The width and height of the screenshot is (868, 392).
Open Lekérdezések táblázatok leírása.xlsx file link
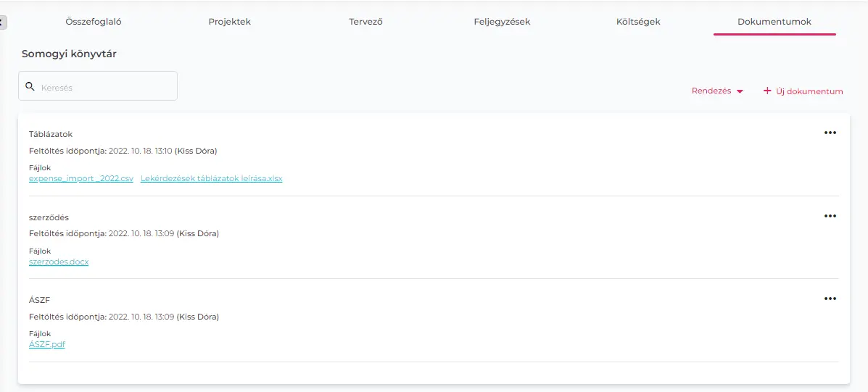pos(211,179)
